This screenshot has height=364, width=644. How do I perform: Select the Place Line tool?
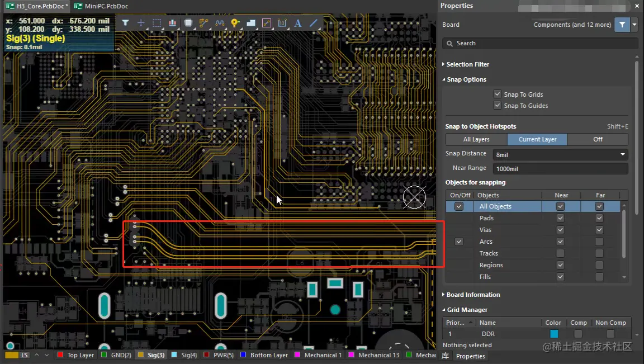coord(314,23)
